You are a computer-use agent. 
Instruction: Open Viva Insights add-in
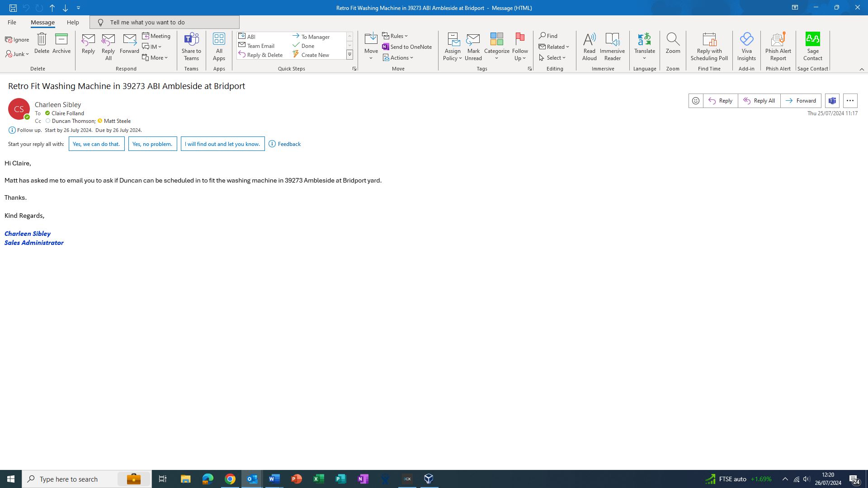tap(746, 46)
